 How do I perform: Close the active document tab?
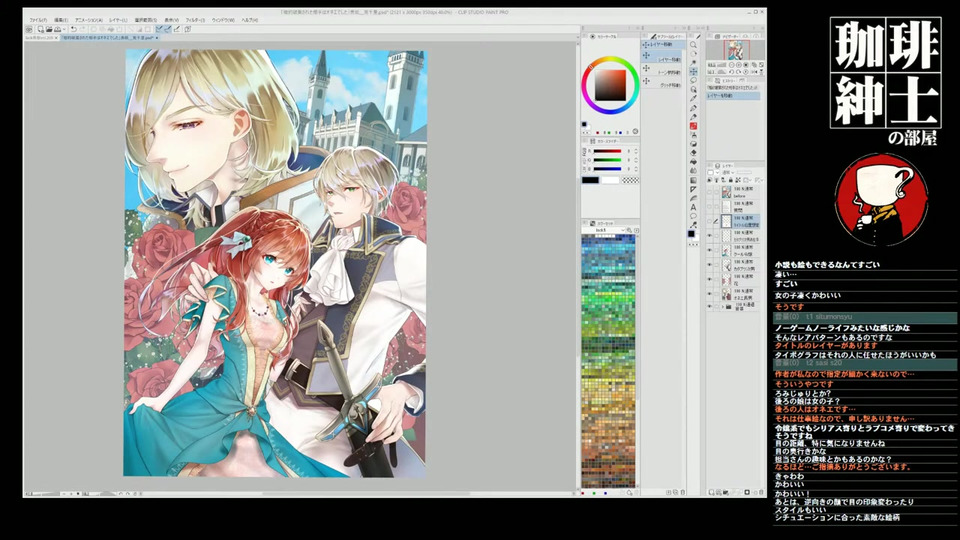(x=157, y=37)
